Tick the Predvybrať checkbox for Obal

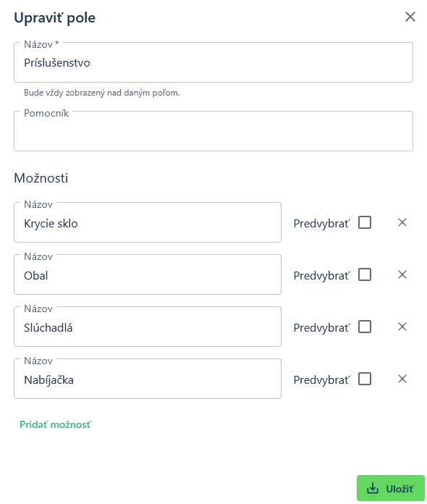click(x=365, y=274)
